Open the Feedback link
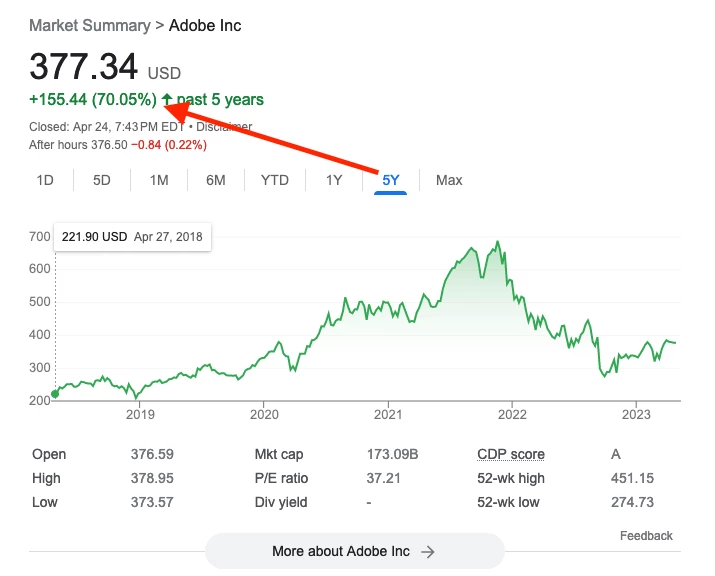 (x=646, y=535)
